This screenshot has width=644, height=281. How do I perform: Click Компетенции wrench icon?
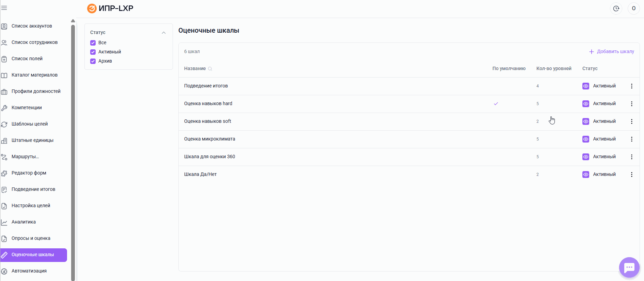(x=4, y=108)
